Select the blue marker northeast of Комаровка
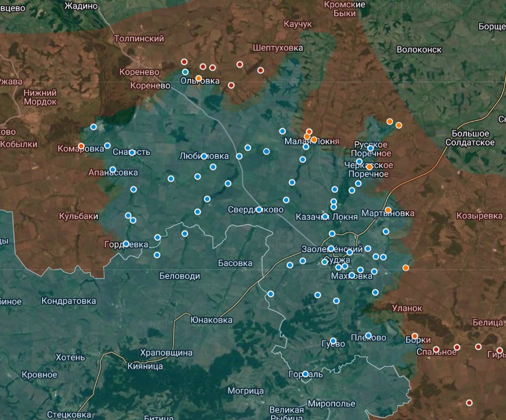 click(93, 127)
